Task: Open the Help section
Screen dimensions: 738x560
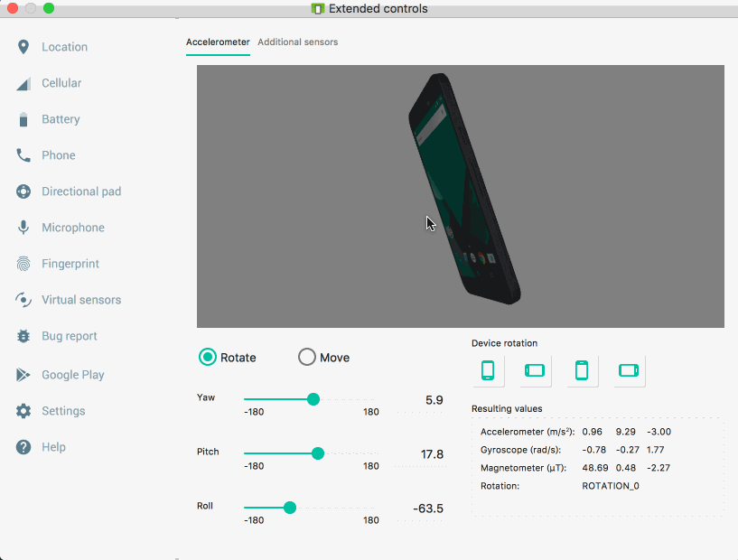Action: coord(54,447)
